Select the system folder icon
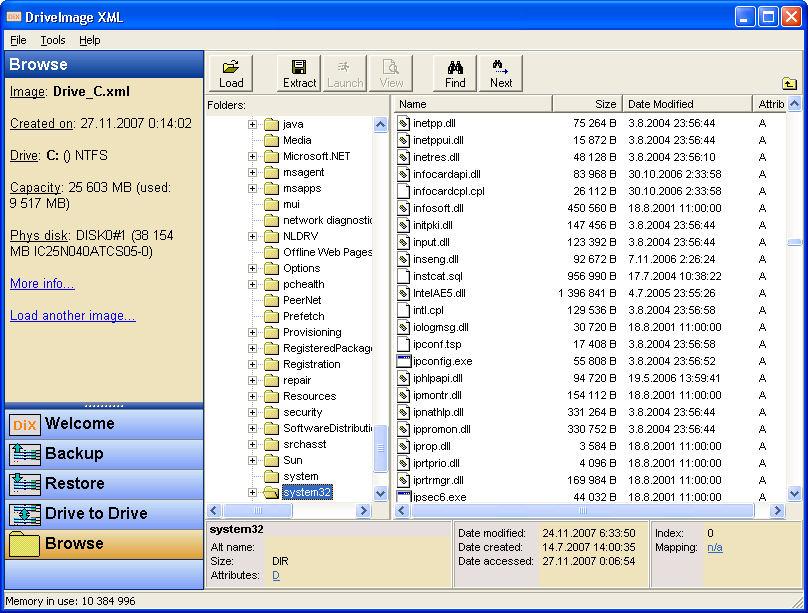This screenshot has height=613, width=808. click(x=271, y=476)
